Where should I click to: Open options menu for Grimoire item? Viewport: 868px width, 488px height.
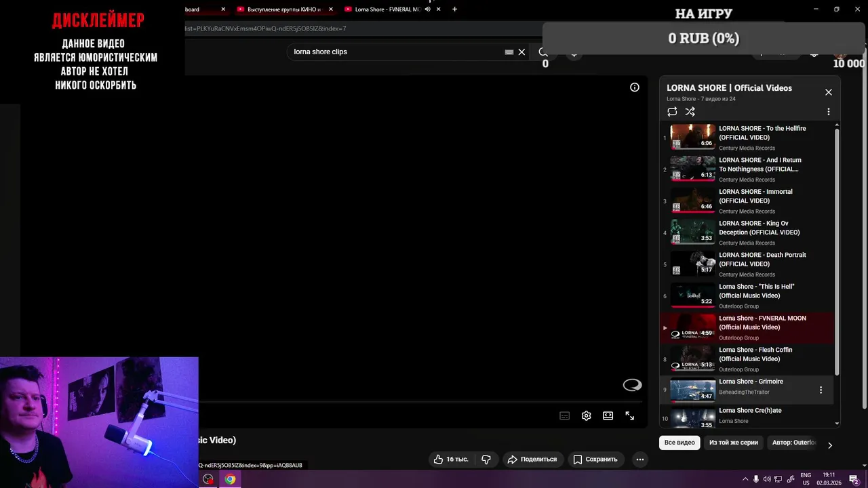821,390
